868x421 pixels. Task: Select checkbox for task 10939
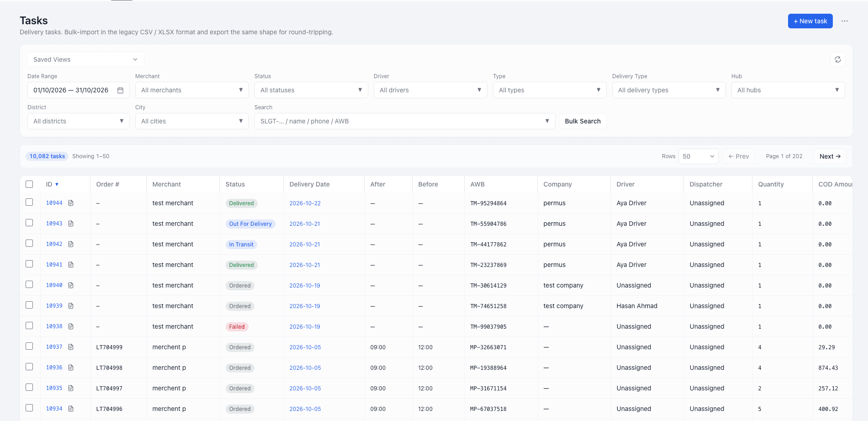[29, 305]
